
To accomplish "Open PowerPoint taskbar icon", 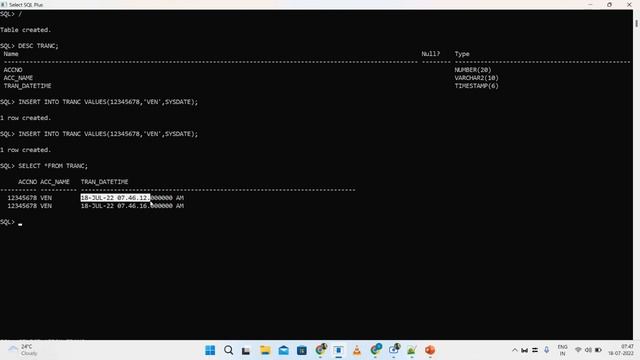I will (x=430, y=350).
